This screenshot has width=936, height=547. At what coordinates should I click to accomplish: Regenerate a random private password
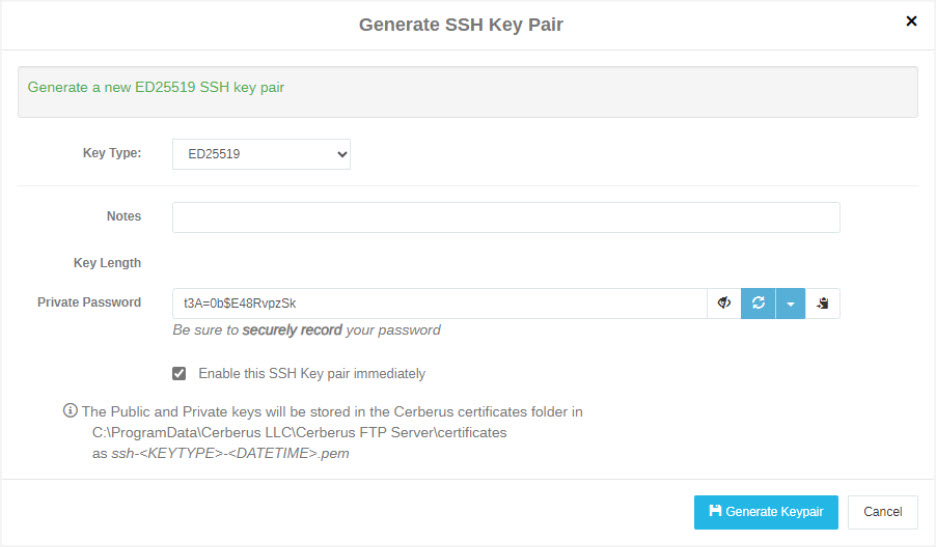pyautogui.click(x=758, y=303)
